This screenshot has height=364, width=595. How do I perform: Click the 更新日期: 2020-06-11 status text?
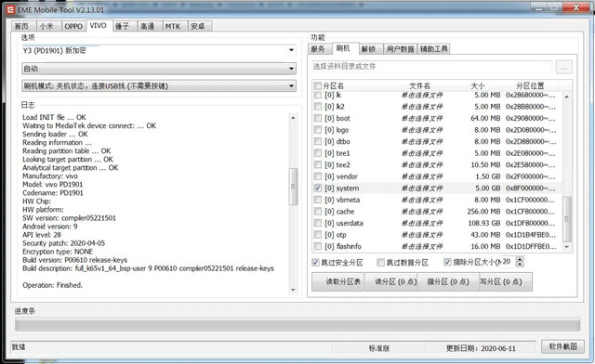481,348
